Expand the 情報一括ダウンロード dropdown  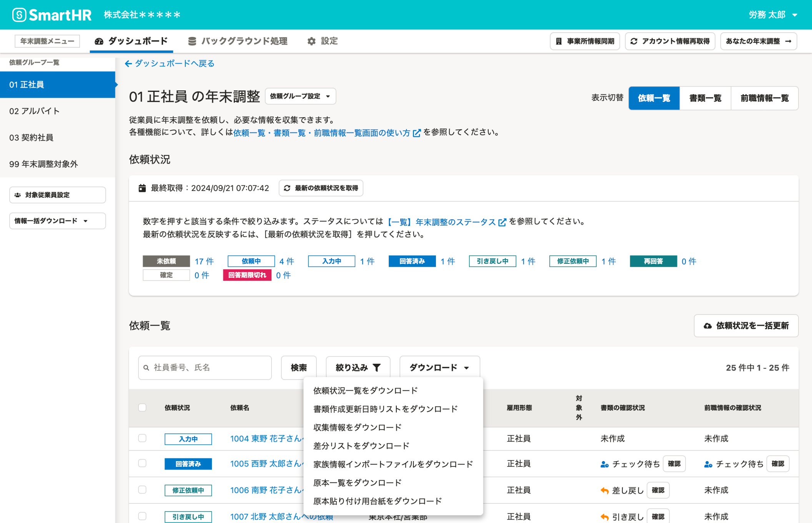pyautogui.click(x=58, y=221)
